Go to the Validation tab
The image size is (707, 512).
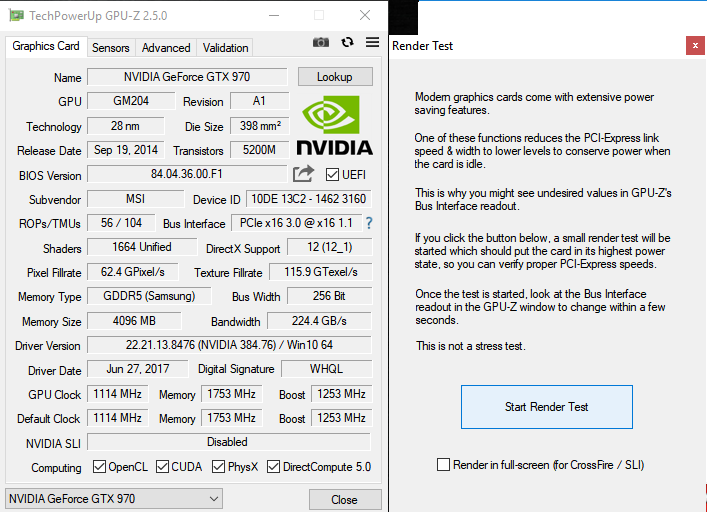tap(225, 48)
